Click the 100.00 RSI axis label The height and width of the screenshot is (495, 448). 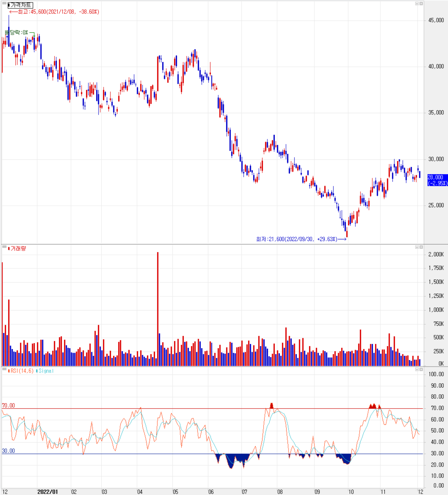[436, 374]
